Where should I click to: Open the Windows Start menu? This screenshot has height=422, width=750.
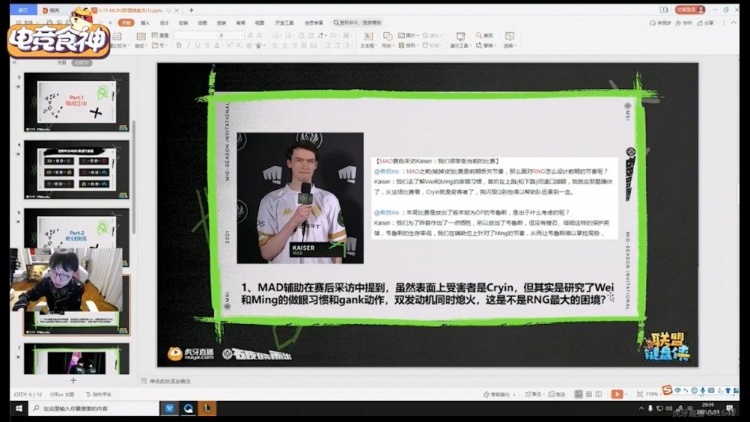coord(19,408)
